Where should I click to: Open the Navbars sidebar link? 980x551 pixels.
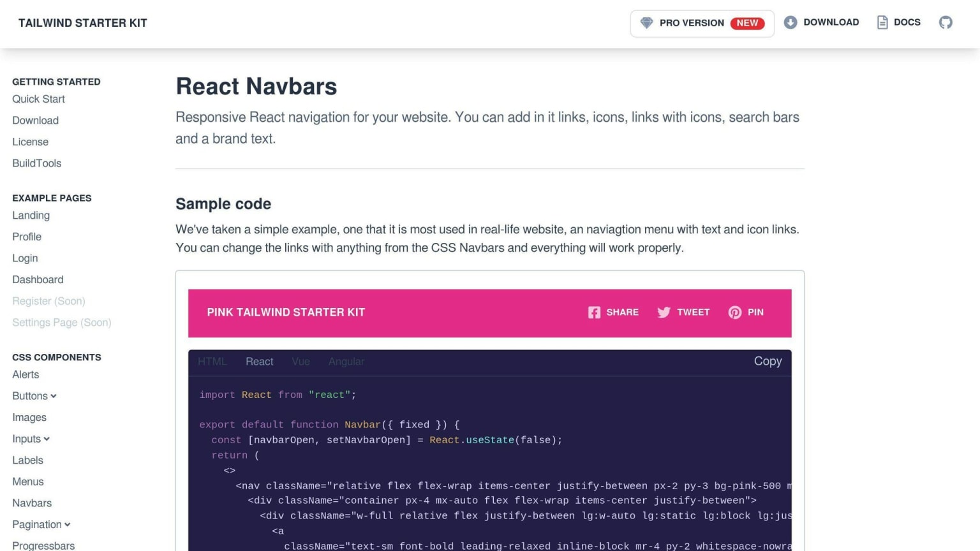32,503
